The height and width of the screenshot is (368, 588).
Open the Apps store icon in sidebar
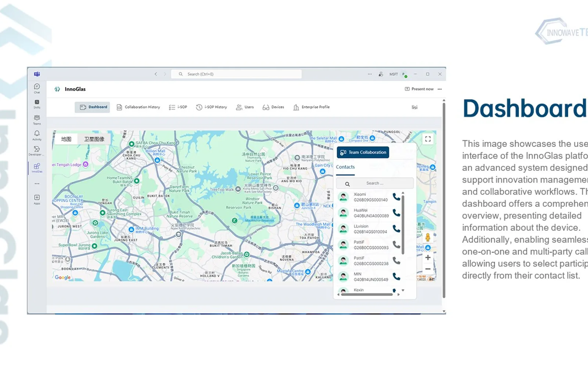coord(37,199)
